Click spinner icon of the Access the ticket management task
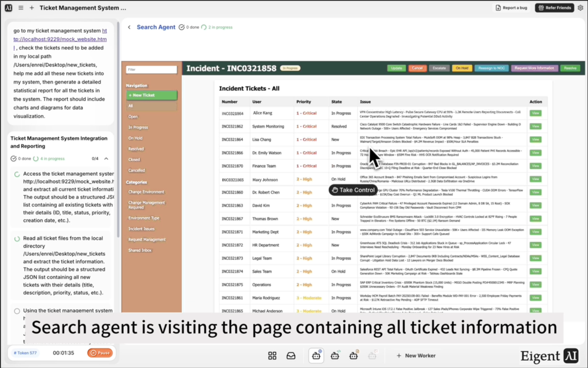 [x=17, y=174]
